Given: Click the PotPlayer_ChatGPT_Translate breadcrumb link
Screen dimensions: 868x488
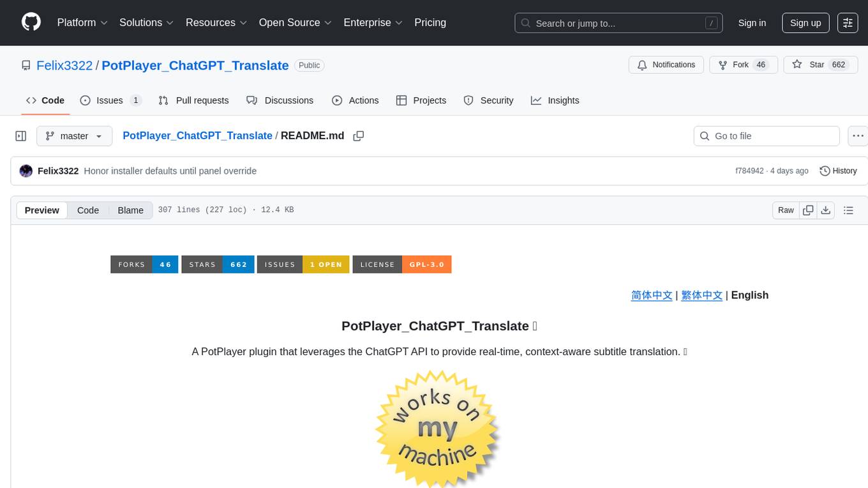Looking at the screenshot, I should coord(197,135).
